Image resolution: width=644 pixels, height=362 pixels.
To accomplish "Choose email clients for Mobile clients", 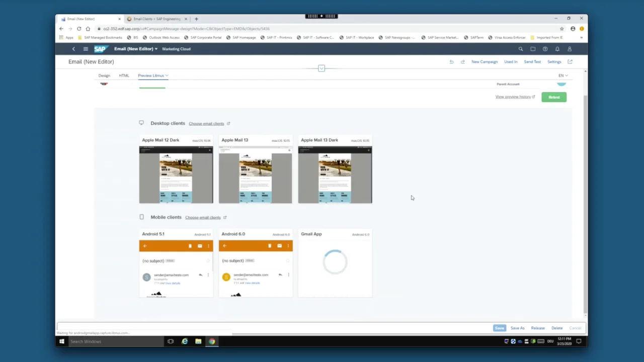I will point(203,217).
